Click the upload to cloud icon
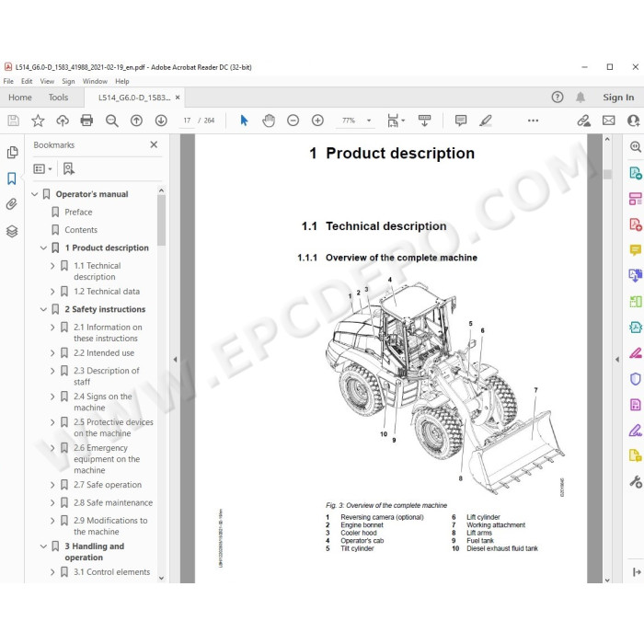The image size is (644, 644). click(x=63, y=121)
